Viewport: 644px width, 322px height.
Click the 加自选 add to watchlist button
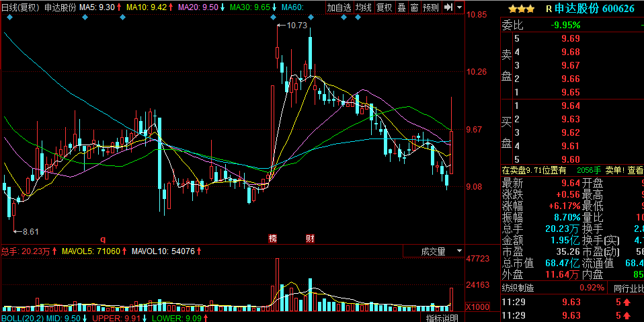tap(339, 7)
